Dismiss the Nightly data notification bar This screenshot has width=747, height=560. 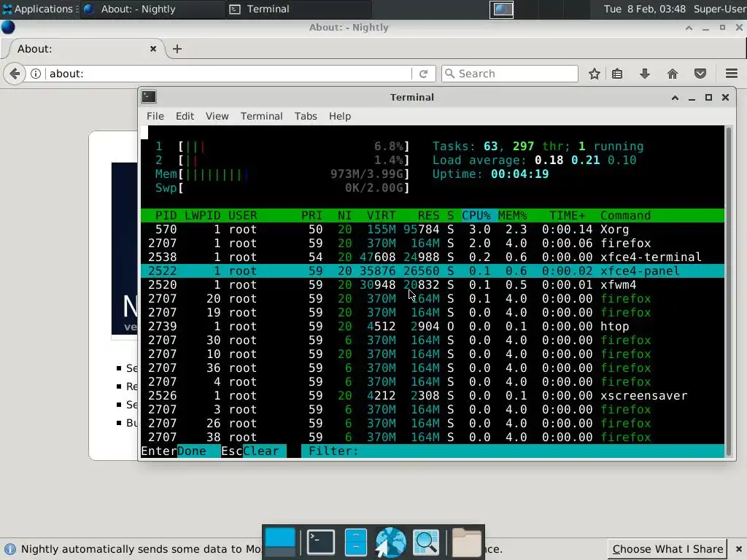pyautogui.click(x=739, y=549)
